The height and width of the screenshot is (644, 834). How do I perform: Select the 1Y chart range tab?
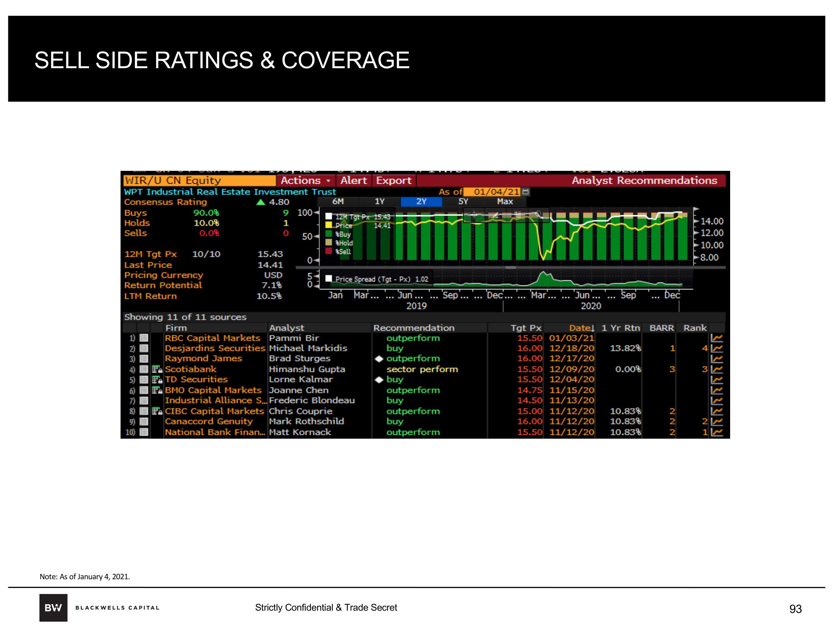[379, 202]
